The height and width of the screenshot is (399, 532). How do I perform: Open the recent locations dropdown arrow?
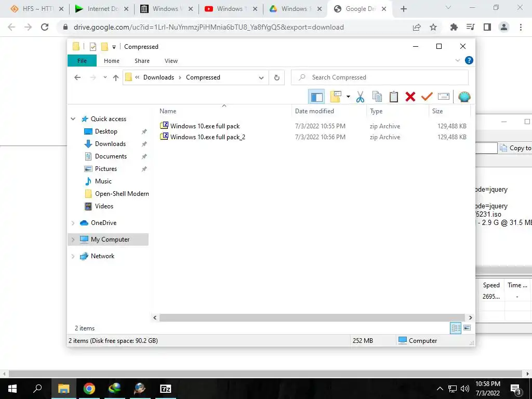click(105, 77)
